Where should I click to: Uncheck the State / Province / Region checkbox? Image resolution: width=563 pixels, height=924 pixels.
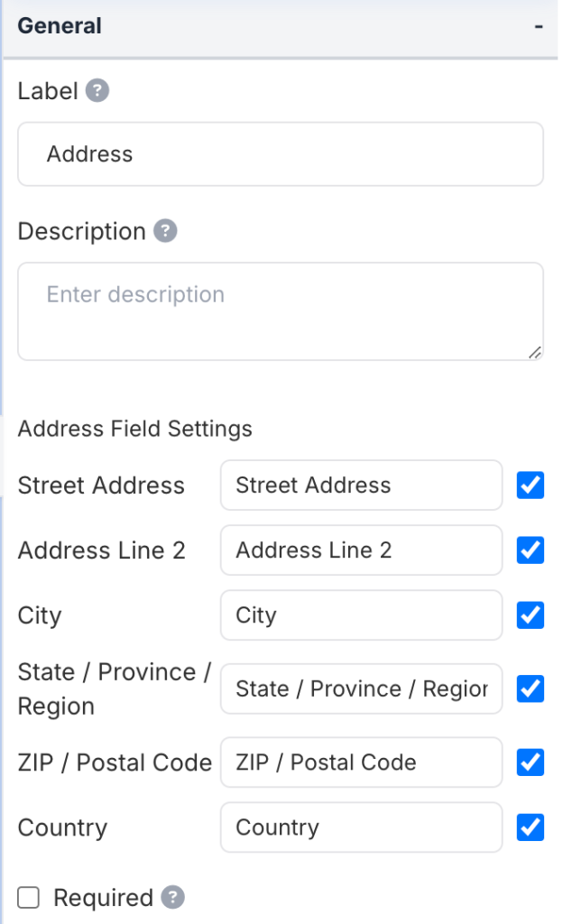point(531,689)
